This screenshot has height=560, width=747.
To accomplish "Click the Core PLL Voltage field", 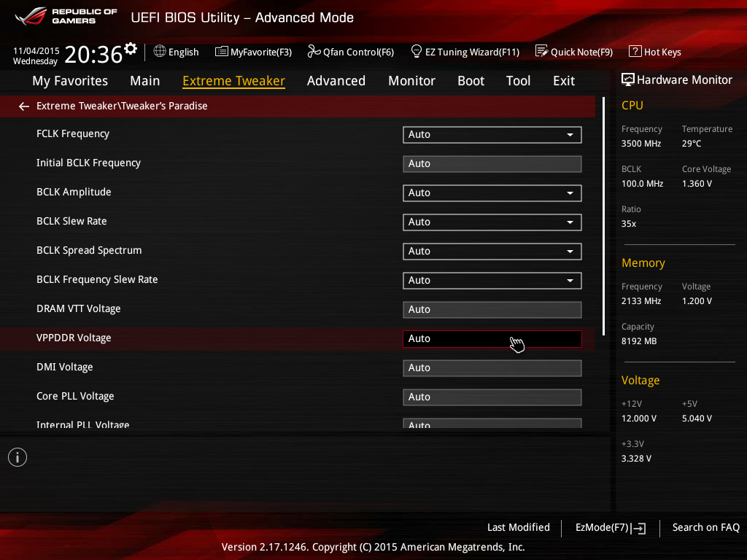I will (492, 397).
